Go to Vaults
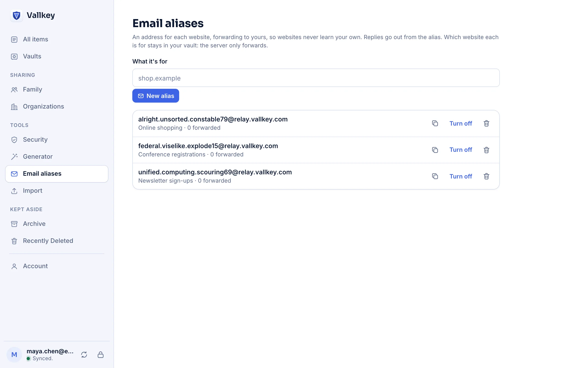The width and height of the screenshot is (588, 368). coord(57,56)
